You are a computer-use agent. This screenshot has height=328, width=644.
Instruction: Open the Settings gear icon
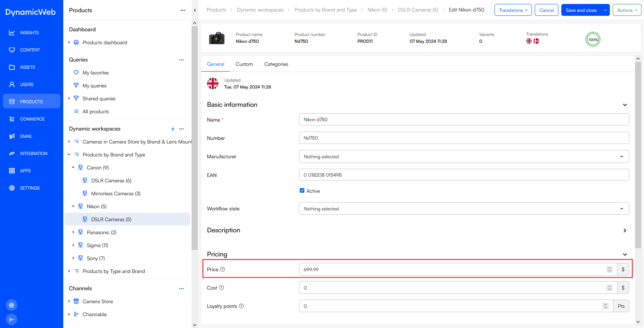pos(12,188)
